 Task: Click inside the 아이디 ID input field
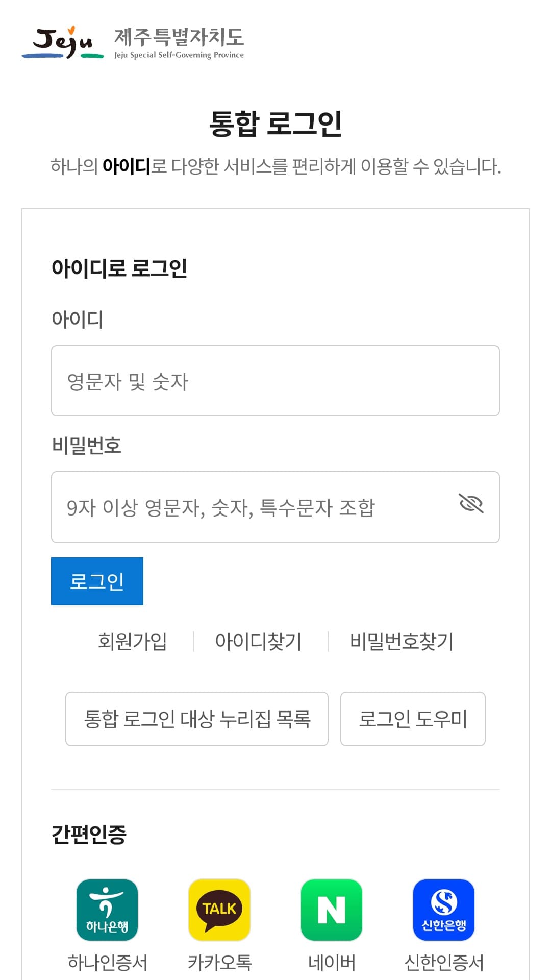click(275, 380)
